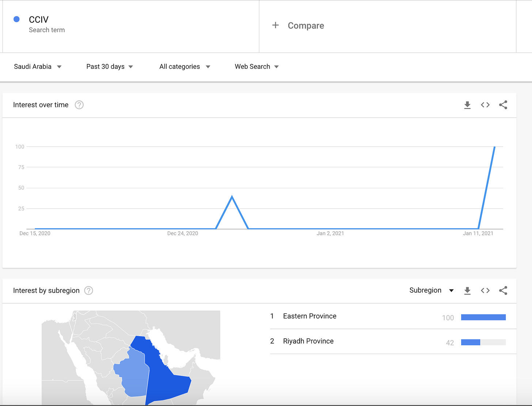The image size is (532, 406).
Task: Click the value 42 next to Riyadh Province
Action: [x=450, y=343]
